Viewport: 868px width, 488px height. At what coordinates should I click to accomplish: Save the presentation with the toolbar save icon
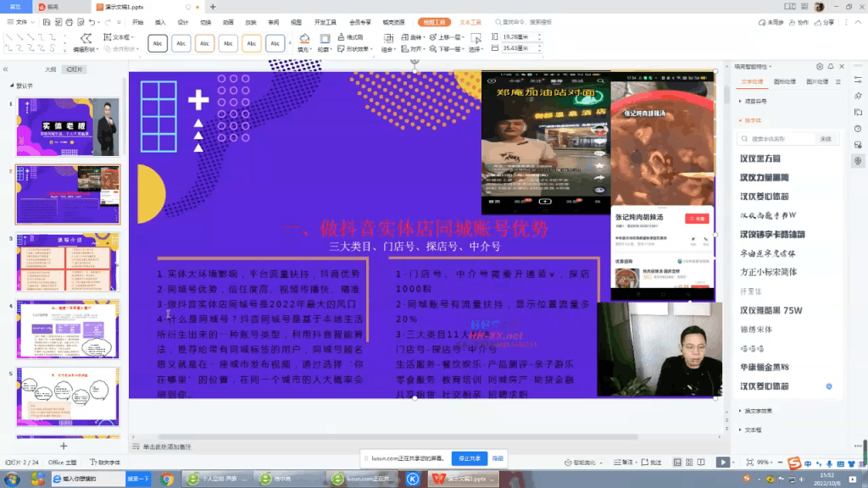(47, 22)
